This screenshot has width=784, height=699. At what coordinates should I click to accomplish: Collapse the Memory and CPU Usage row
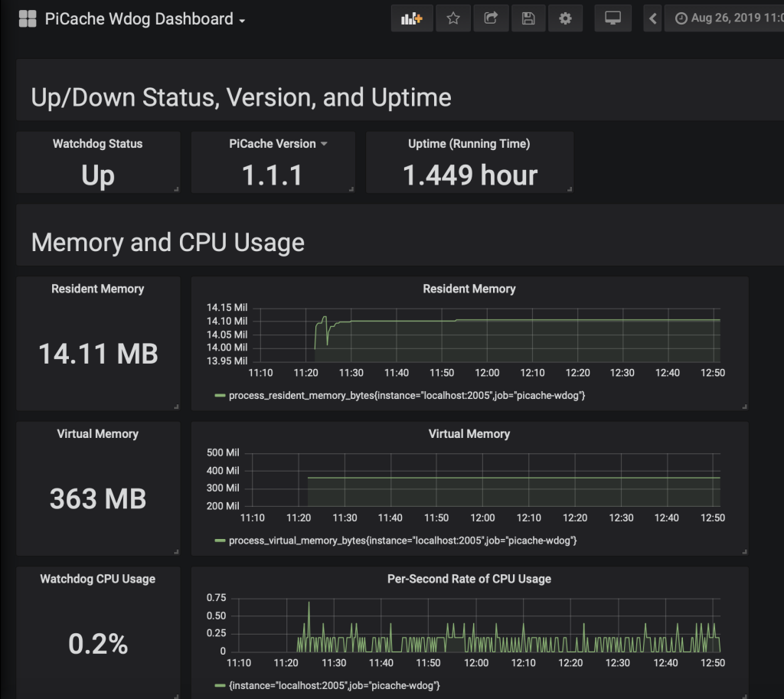[x=168, y=243]
